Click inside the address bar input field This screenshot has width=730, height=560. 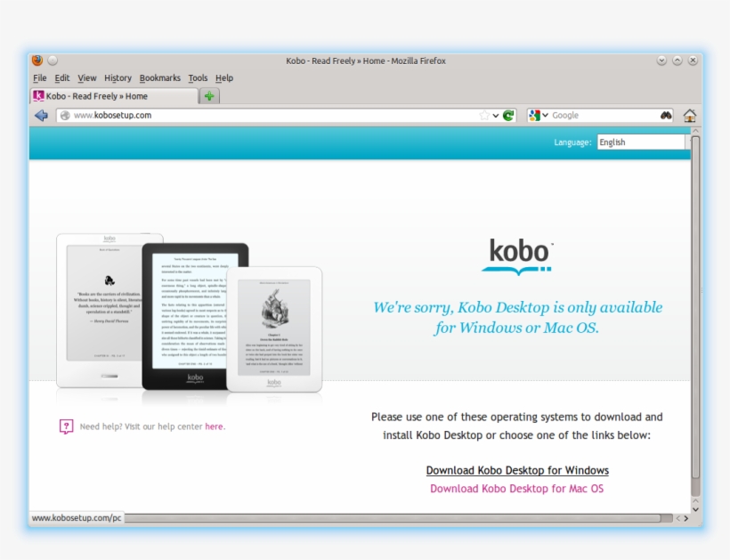pyautogui.click(x=267, y=114)
